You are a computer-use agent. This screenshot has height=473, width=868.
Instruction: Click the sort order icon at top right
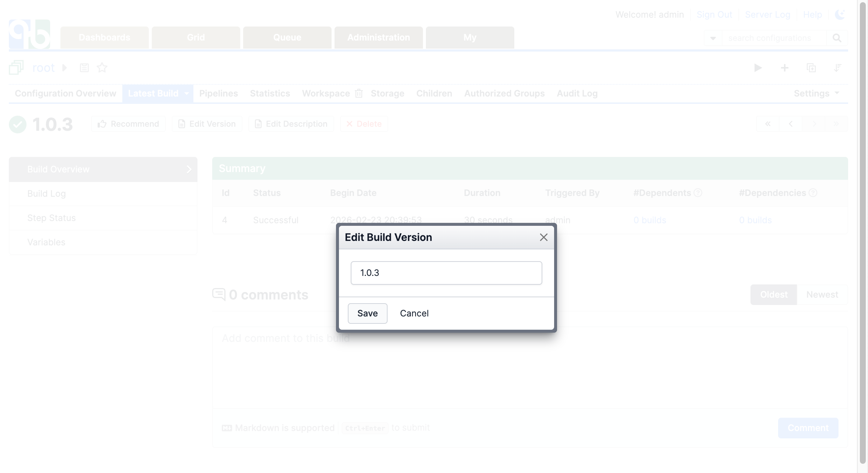pos(837,68)
